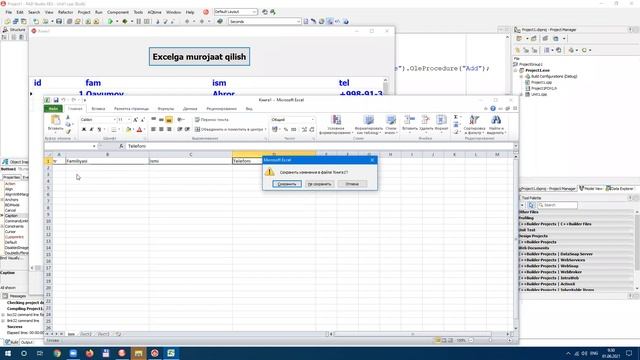The image size is (640, 360).
Task: Click the Excelga murojaat qilish button
Action: point(199,56)
